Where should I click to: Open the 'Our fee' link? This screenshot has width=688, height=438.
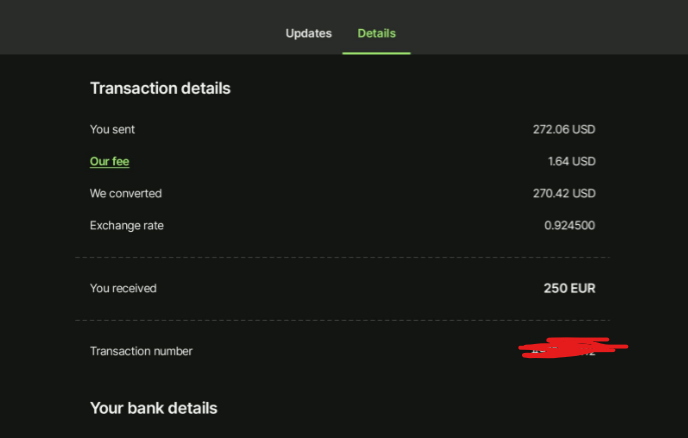(x=110, y=161)
